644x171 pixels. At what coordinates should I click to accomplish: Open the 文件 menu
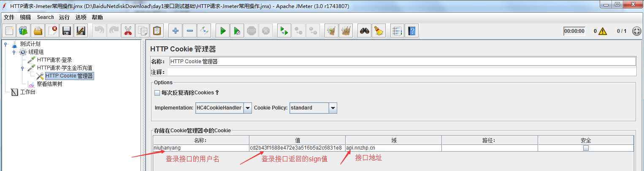click(9, 17)
